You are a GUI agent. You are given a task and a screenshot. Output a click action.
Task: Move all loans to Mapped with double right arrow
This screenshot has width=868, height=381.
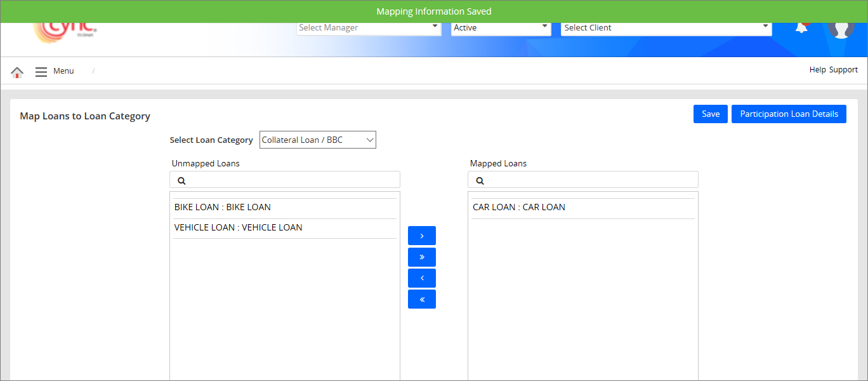pyautogui.click(x=422, y=257)
